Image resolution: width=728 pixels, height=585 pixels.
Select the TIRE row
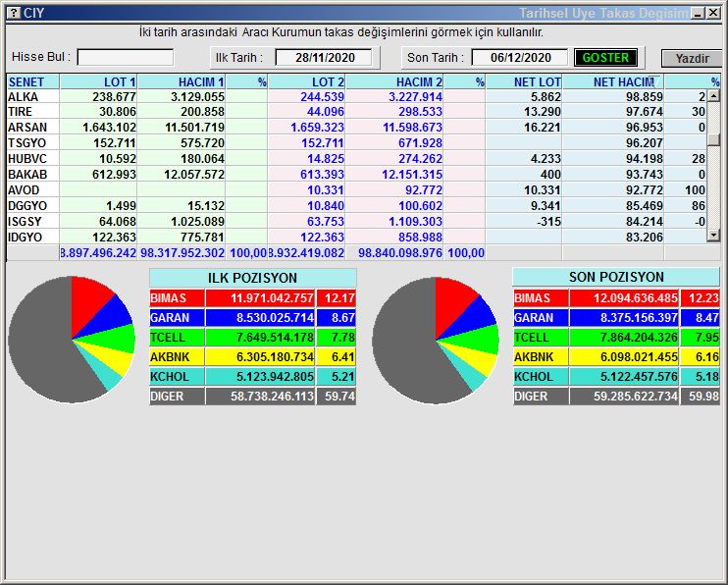(356, 112)
